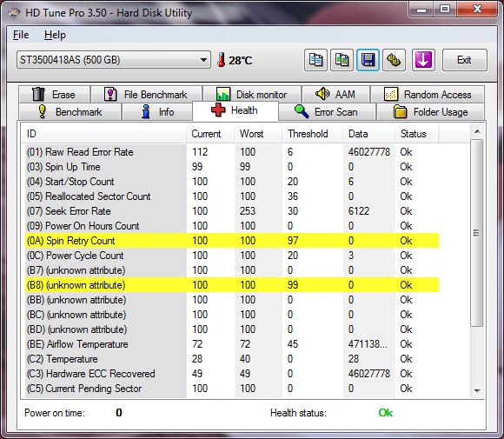
Task: Open the Disk monitor tab
Action: (x=252, y=94)
